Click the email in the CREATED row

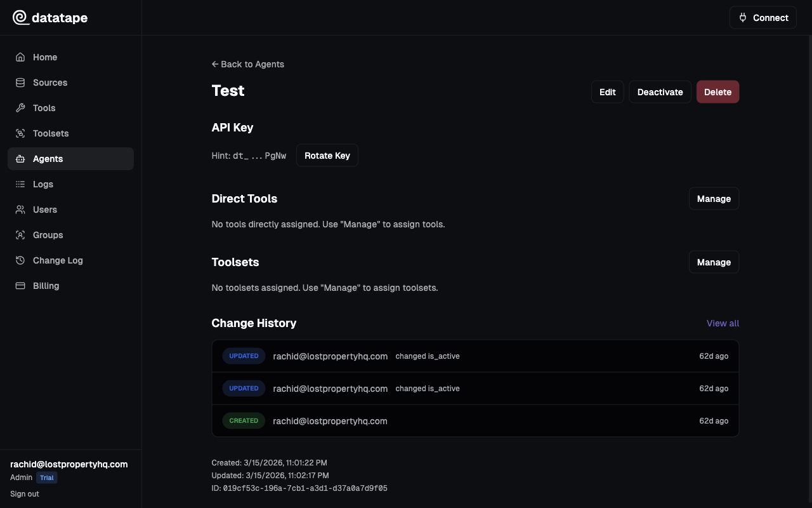pyautogui.click(x=330, y=421)
